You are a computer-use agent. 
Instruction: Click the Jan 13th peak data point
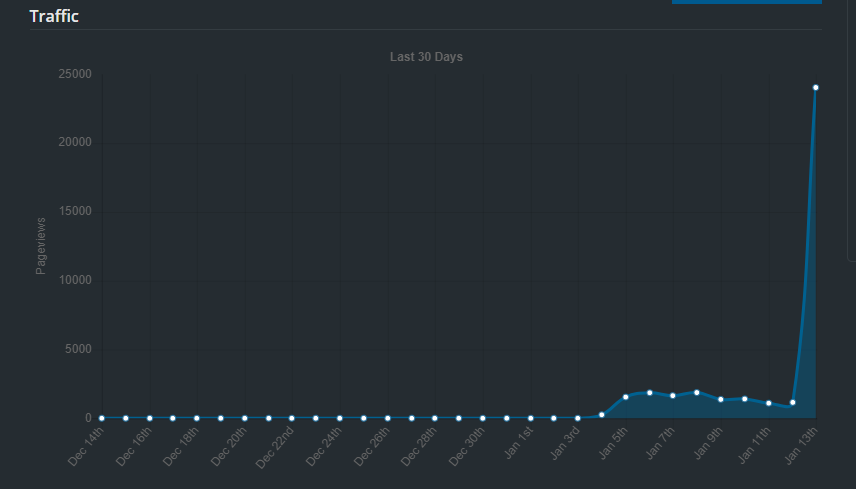(816, 88)
